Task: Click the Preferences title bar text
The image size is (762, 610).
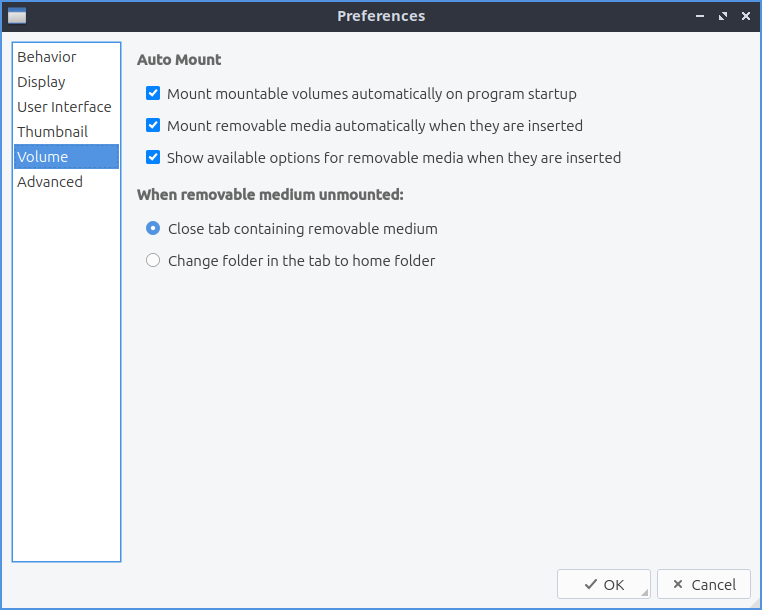Action: (381, 16)
